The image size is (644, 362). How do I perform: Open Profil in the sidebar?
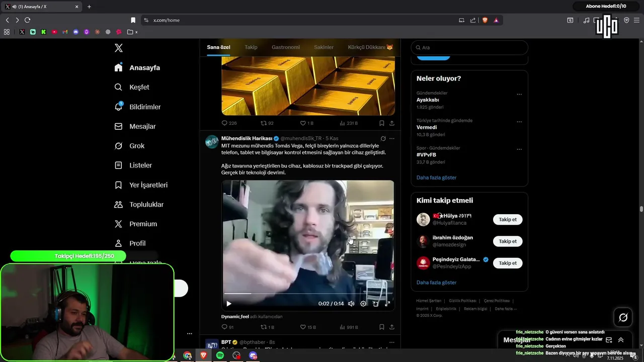(x=130, y=243)
